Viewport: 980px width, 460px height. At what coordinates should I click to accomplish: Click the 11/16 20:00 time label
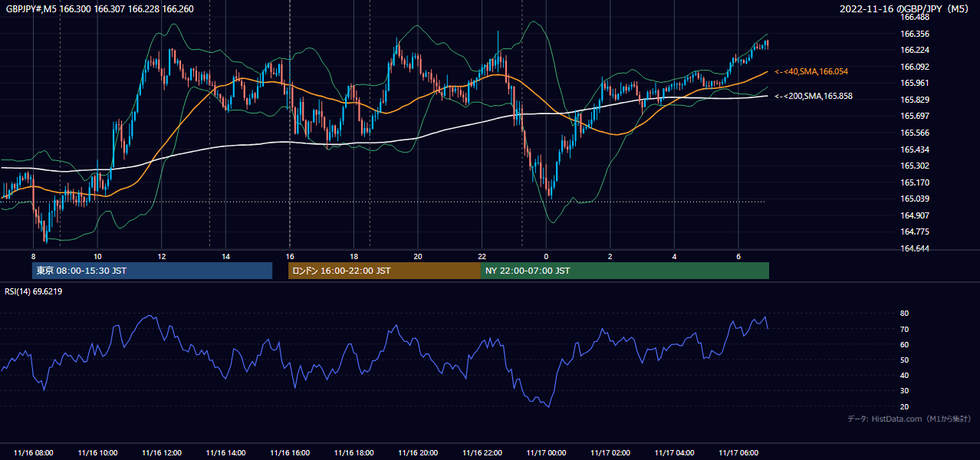coord(418,453)
